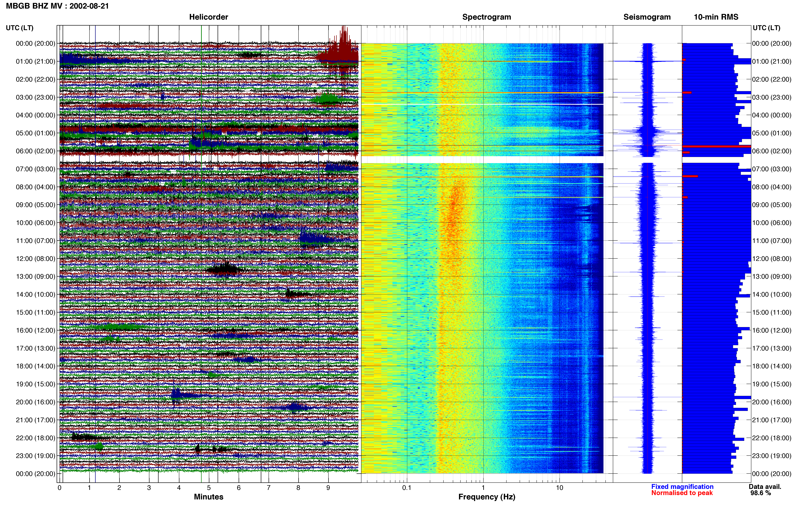Click Minutes axis tick label 8
Screen dimensions: 812x508
pyautogui.click(x=298, y=487)
